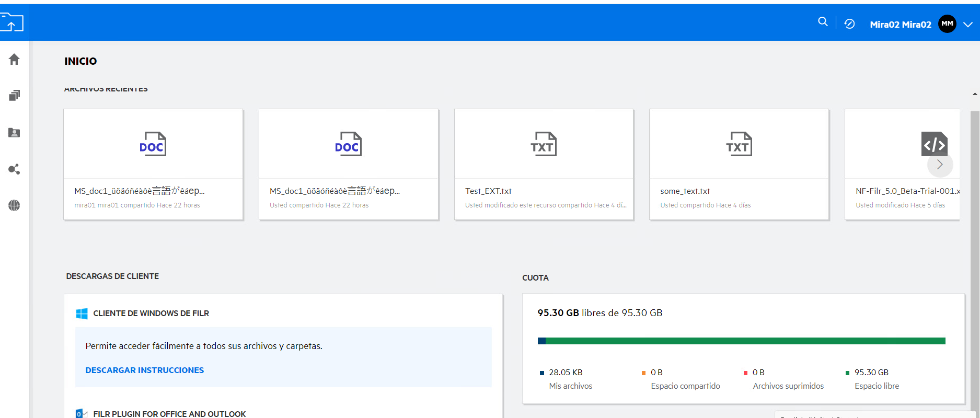980x418 pixels.
Task: Show next recent files with arrow
Action: [x=940, y=165]
